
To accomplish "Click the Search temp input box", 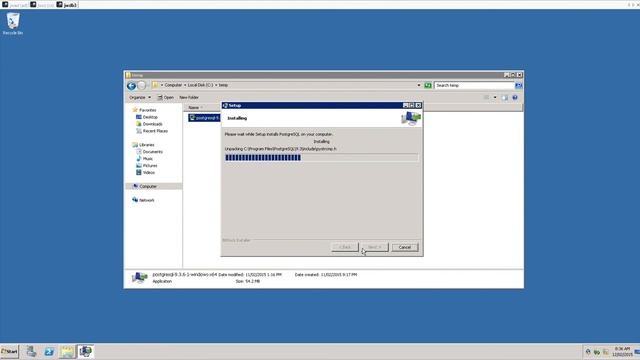I will 474,85.
